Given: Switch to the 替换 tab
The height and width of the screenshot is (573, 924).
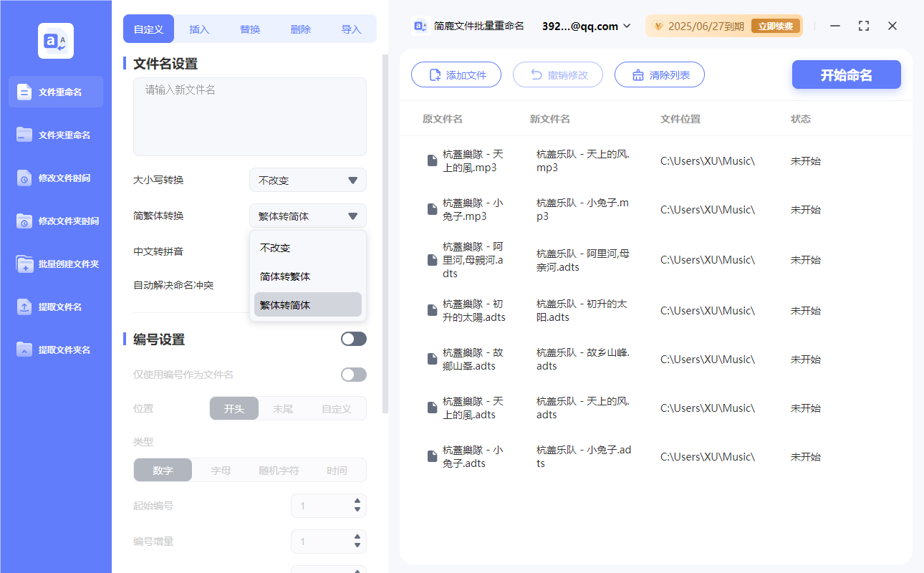Looking at the screenshot, I should click(x=249, y=29).
